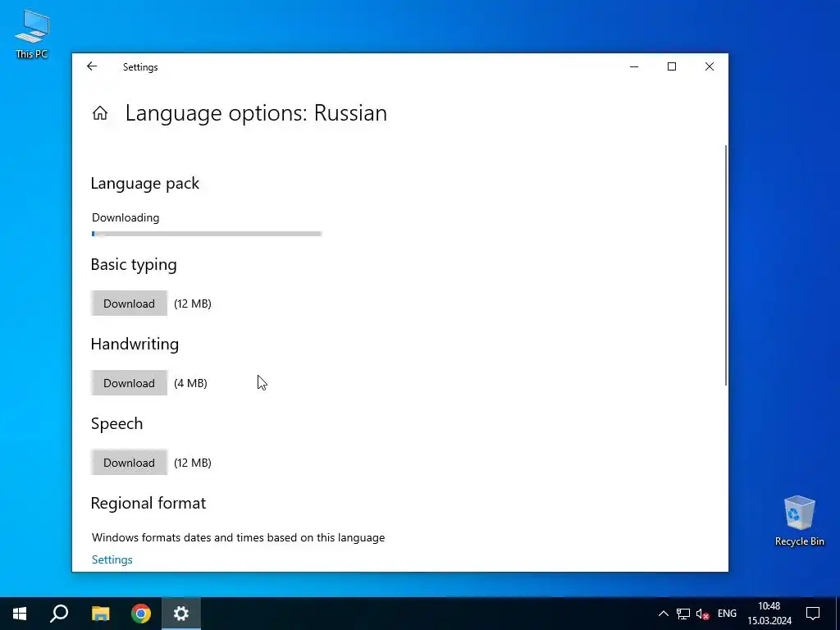Download the Handwriting feature
Screen dimensions: 840x630
[x=129, y=383]
